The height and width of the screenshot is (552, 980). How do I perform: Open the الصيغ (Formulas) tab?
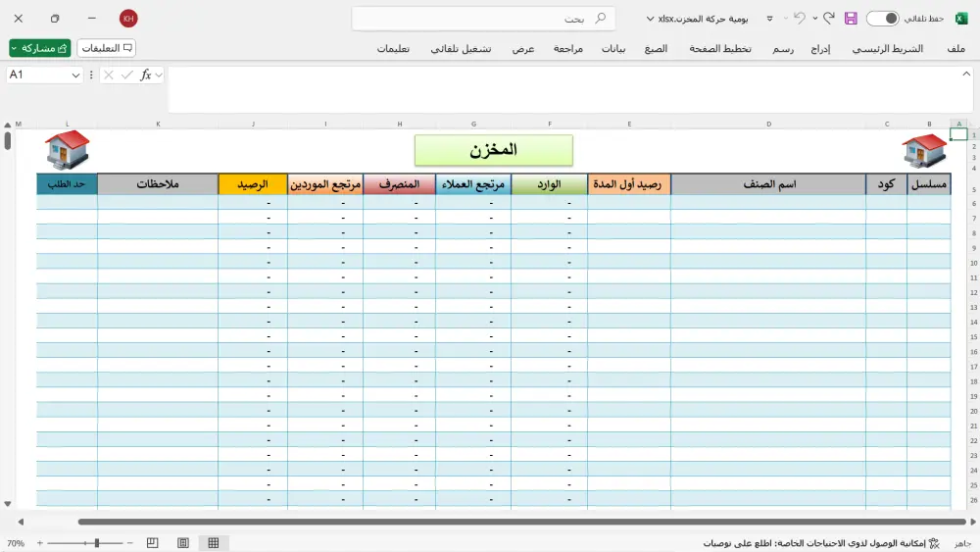point(656,49)
